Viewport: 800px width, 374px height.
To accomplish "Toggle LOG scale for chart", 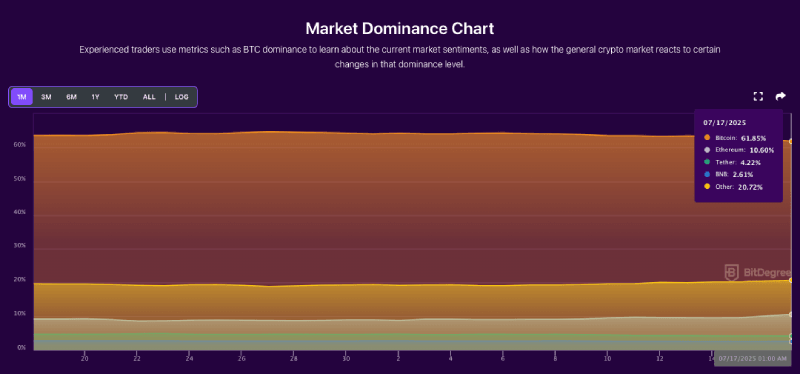I will click(182, 97).
